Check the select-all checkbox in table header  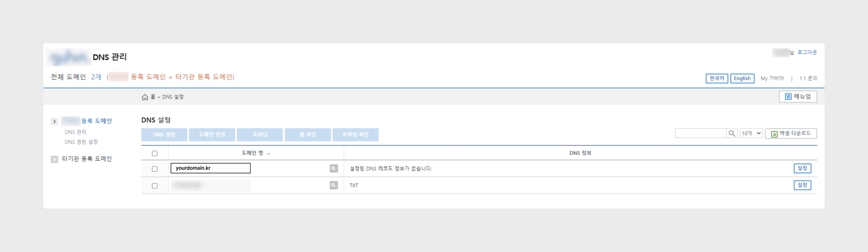[154, 153]
